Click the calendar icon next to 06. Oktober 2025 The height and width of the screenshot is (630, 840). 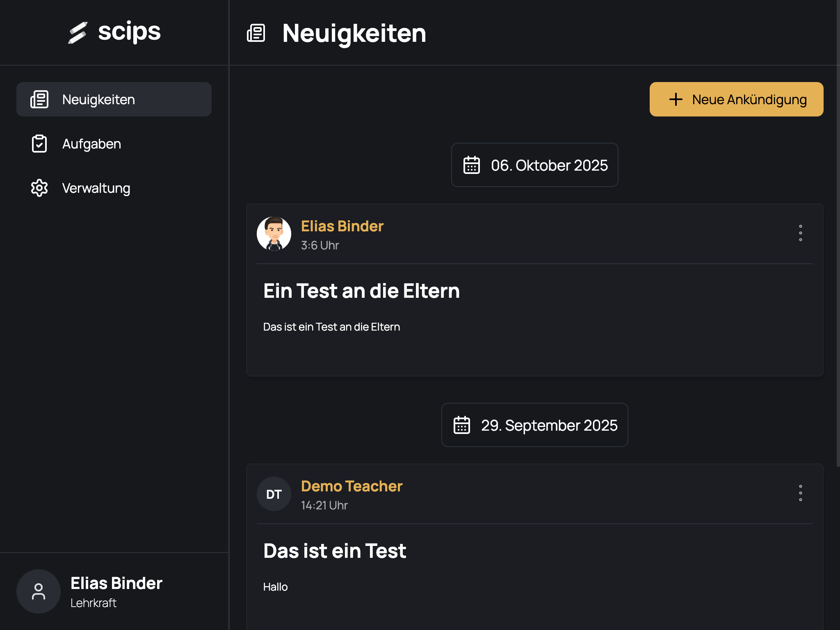(x=472, y=165)
